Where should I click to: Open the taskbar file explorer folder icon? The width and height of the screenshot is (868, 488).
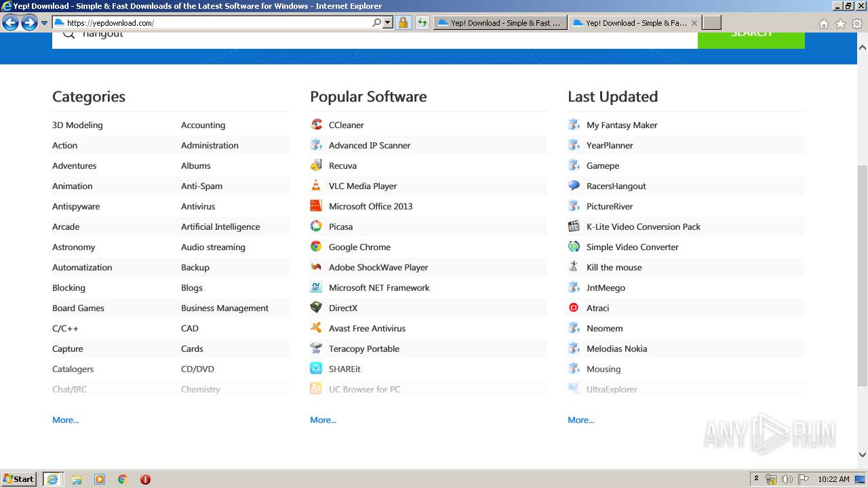click(x=77, y=479)
